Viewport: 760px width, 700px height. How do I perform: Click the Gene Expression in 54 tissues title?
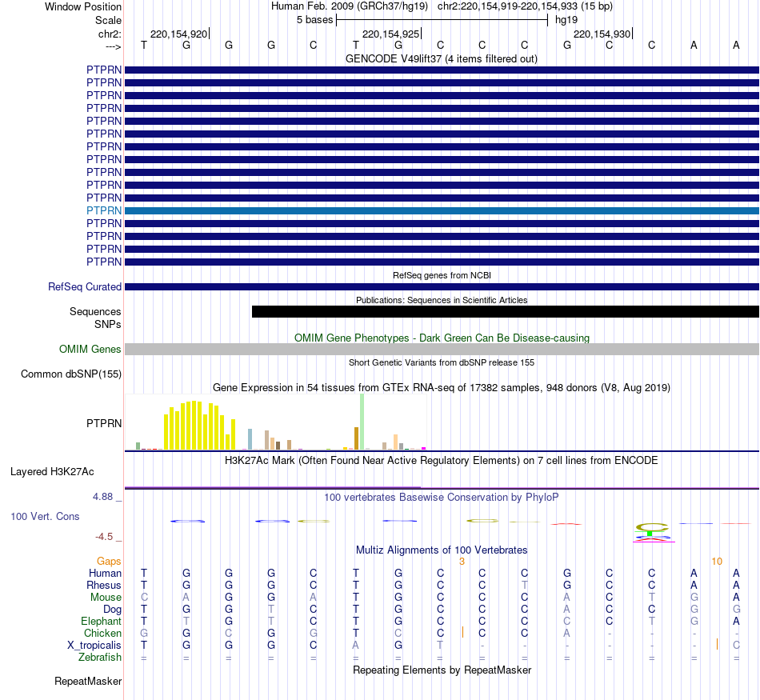pos(442,388)
